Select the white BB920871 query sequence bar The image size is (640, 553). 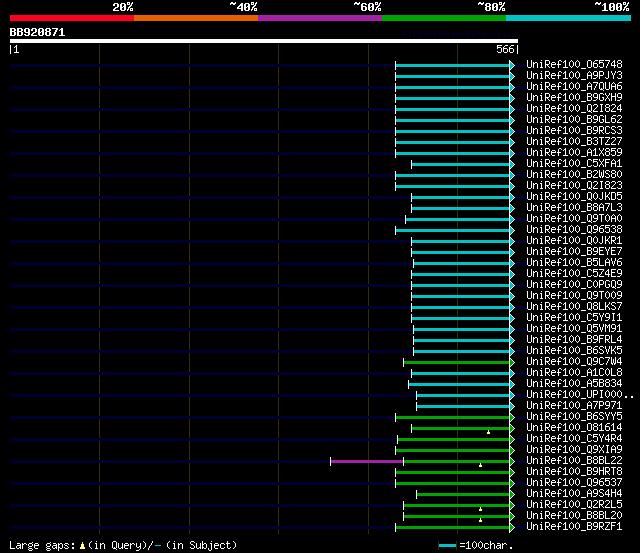coord(264,41)
